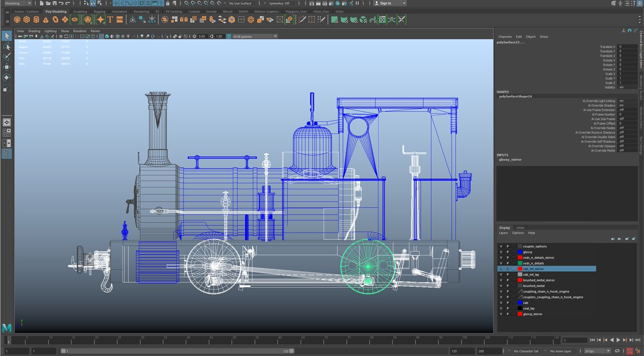Select the arrow Select tool
This screenshot has height=356, width=644.
[x=6, y=36]
